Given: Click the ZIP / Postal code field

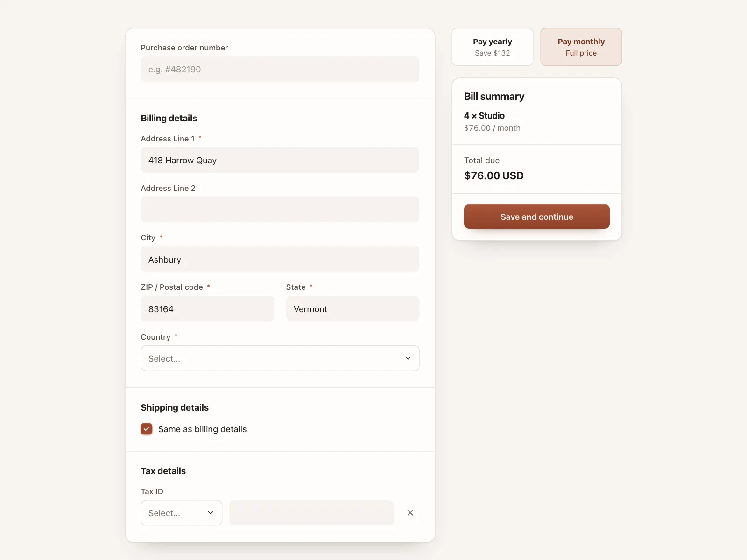Looking at the screenshot, I should [207, 309].
